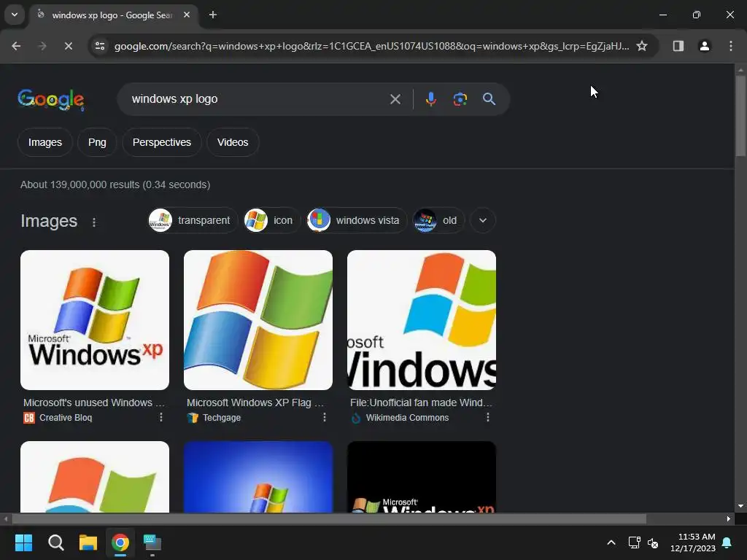747x560 pixels.
Task: Start a voice search with the microphone
Action: coord(430,99)
